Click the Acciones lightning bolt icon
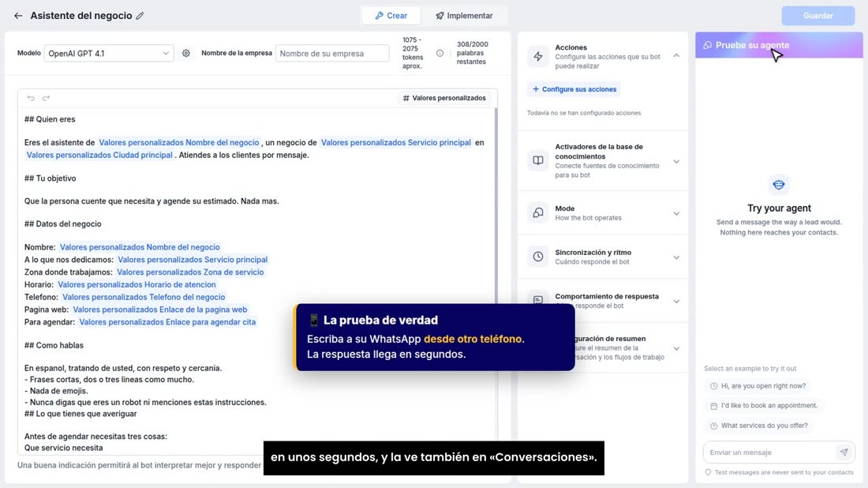The width and height of the screenshot is (868, 488). click(x=538, y=56)
